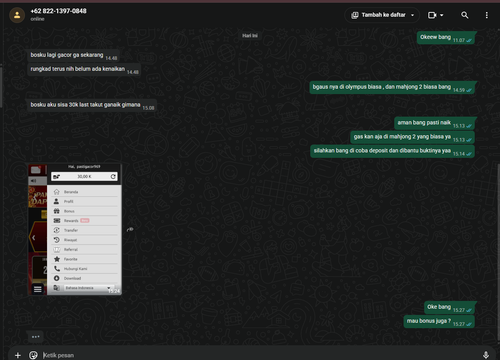
Task: Select sent message 'aman bang pasti naik'
Action: 434,123
